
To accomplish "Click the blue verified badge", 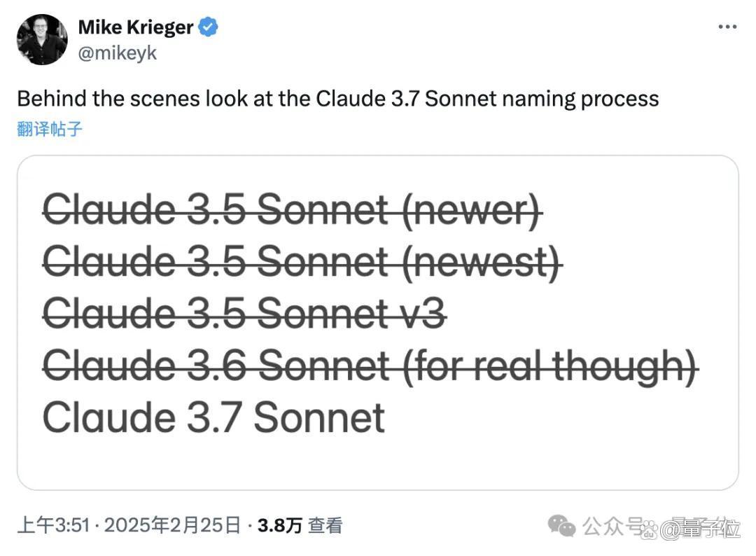I will point(209,28).
